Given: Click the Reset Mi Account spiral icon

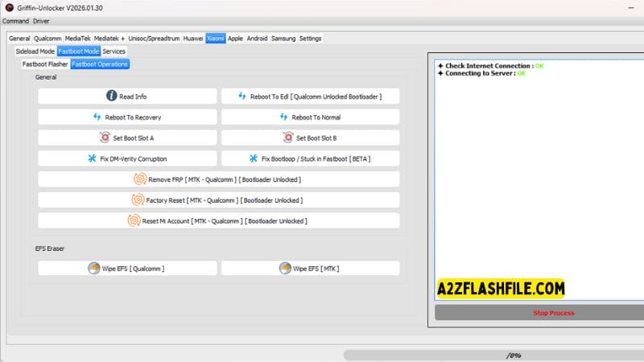Looking at the screenshot, I should click(134, 220).
